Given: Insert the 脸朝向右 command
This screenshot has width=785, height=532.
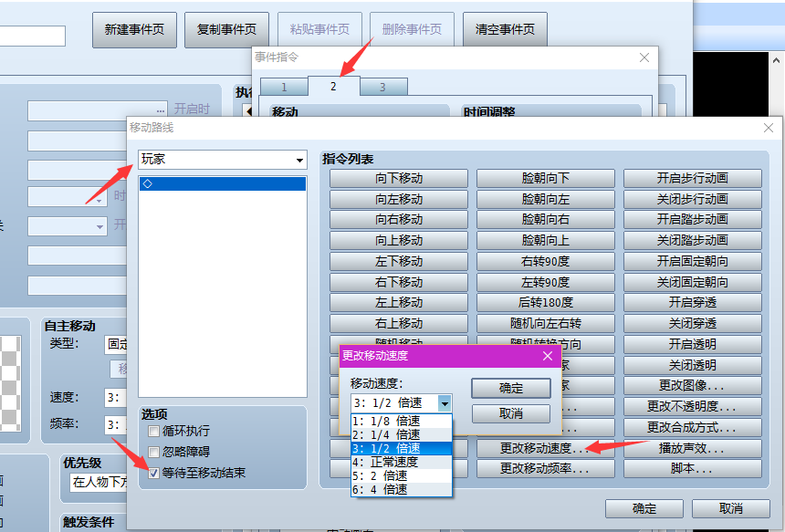Looking at the screenshot, I should tap(546, 220).
